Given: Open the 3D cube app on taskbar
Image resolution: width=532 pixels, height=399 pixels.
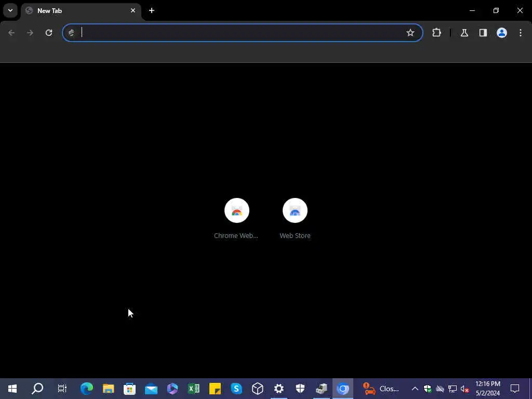Looking at the screenshot, I should pos(258,389).
